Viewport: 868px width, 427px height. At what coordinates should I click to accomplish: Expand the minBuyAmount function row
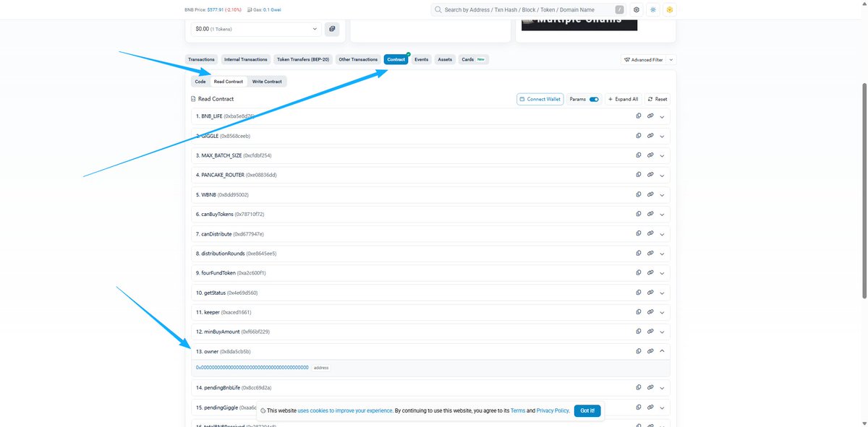662,331
